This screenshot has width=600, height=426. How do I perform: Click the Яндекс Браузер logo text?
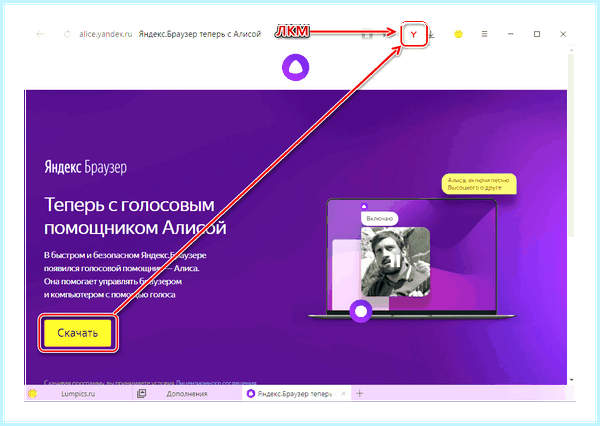tap(85, 167)
